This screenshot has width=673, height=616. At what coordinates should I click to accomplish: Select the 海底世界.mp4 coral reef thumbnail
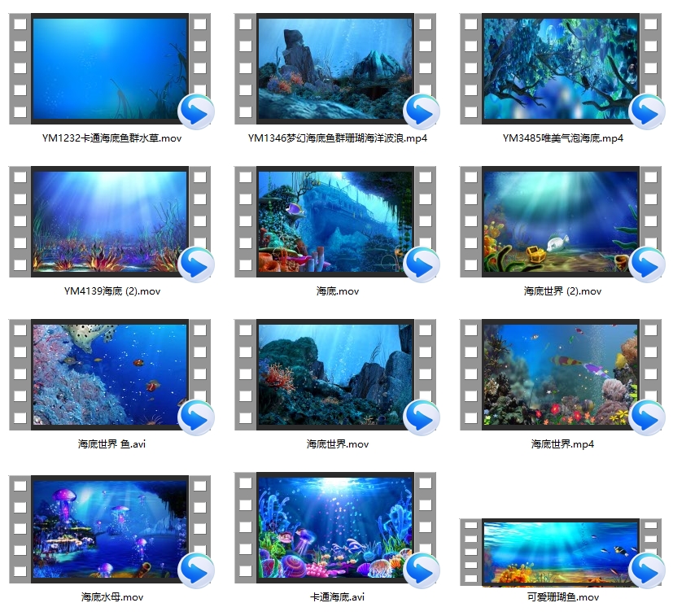click(x=561, y=374)
